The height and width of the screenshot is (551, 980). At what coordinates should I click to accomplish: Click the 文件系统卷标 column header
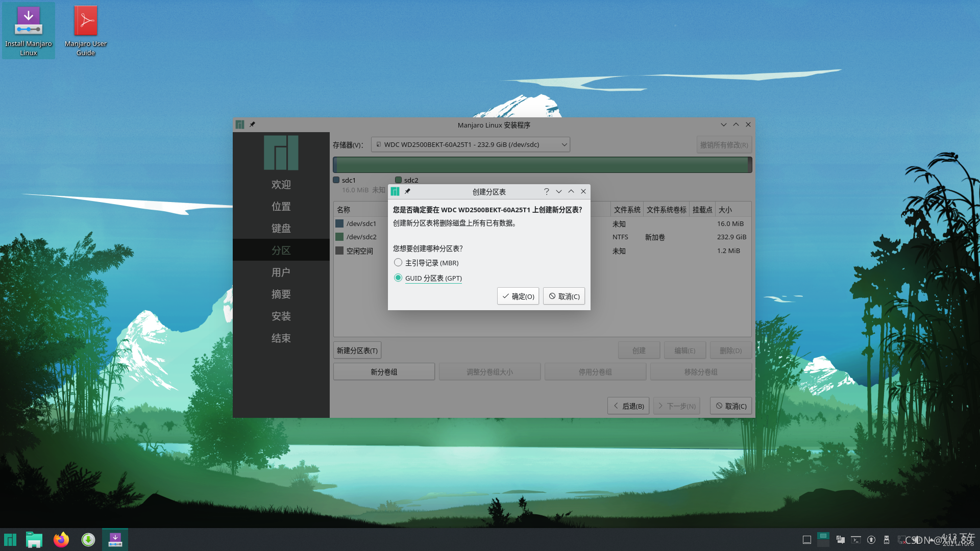[666, 210]
